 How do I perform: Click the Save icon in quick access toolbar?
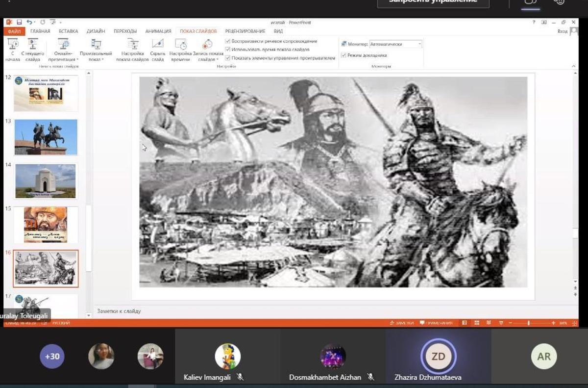pos(19,22)
